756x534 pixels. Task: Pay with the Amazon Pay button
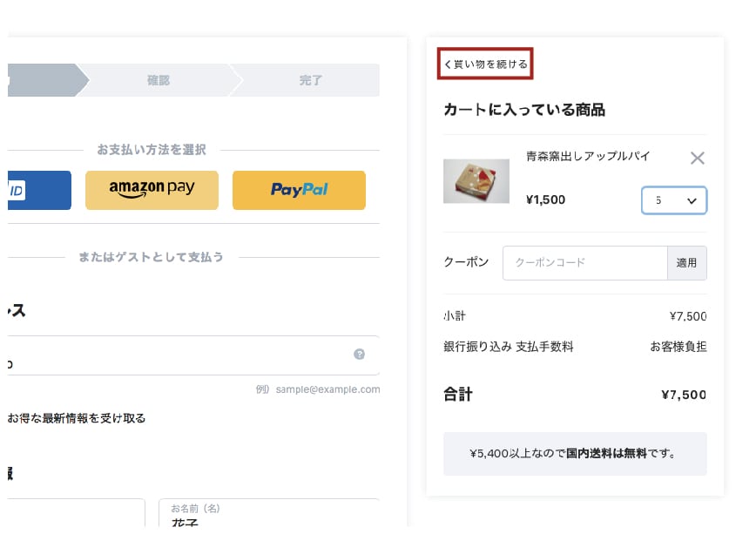(x=152, y=190)
